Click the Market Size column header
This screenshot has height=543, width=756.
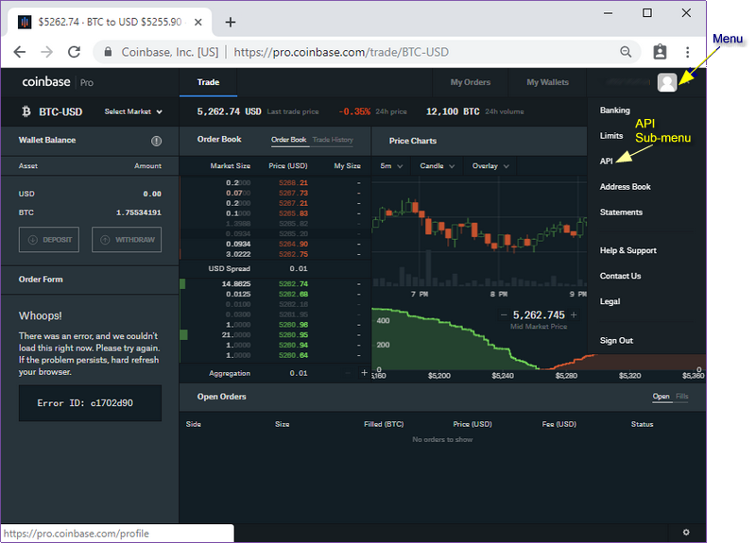point(230,166)
